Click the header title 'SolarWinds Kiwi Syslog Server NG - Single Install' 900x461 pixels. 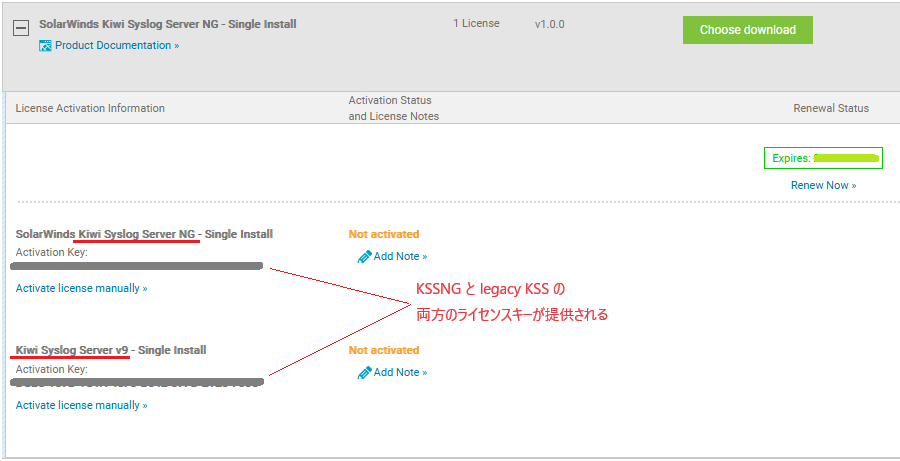tap(168, 25)
